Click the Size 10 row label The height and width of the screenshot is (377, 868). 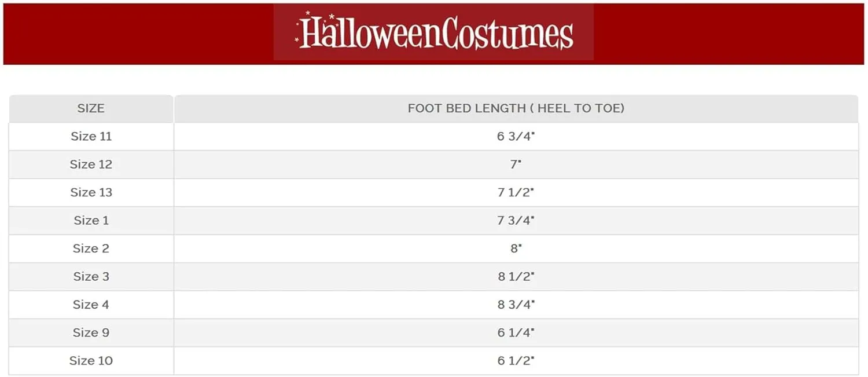point(91,360)
